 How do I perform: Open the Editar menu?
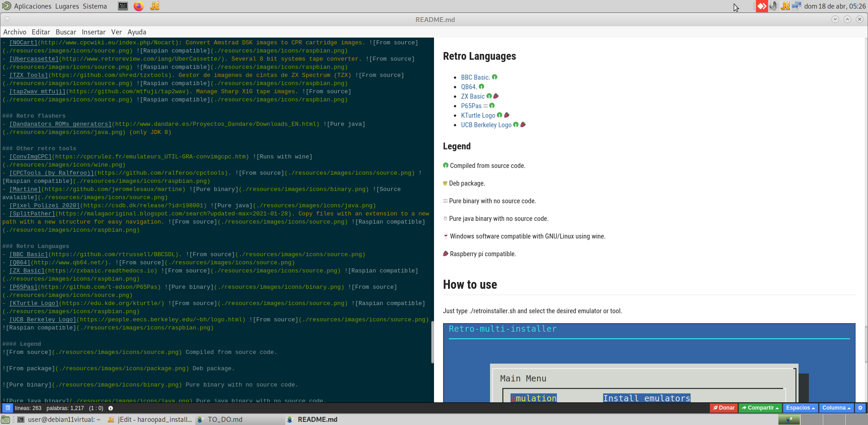(x=41, y=32)
